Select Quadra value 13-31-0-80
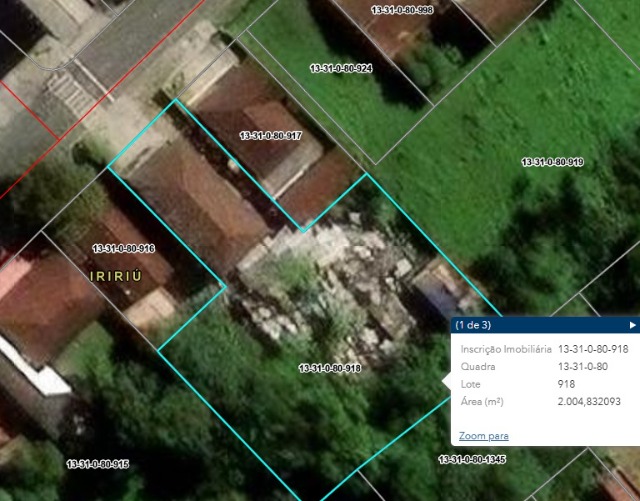Viewport: 640px width, 501px height. point(583,367)
